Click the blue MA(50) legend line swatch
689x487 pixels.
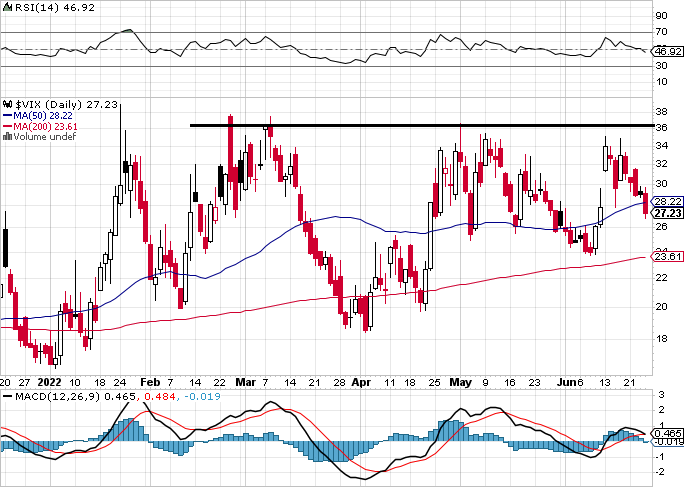6,115
